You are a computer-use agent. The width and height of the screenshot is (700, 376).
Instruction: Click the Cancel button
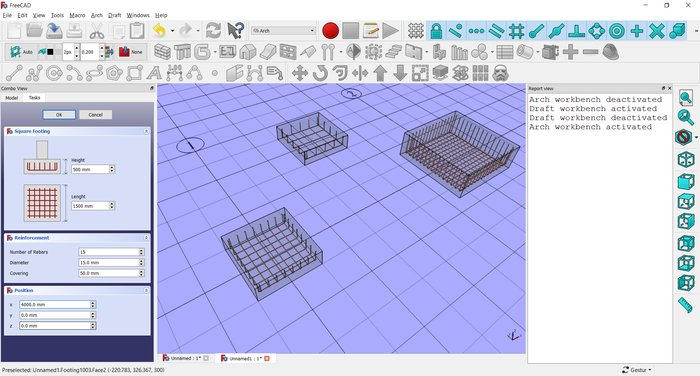point(96,115)
